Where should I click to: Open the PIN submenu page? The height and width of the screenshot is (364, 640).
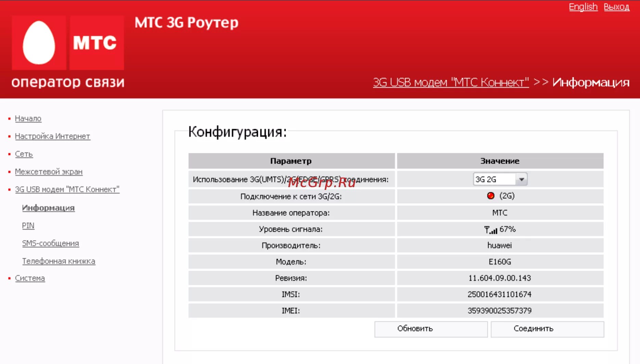pos(28,226)
